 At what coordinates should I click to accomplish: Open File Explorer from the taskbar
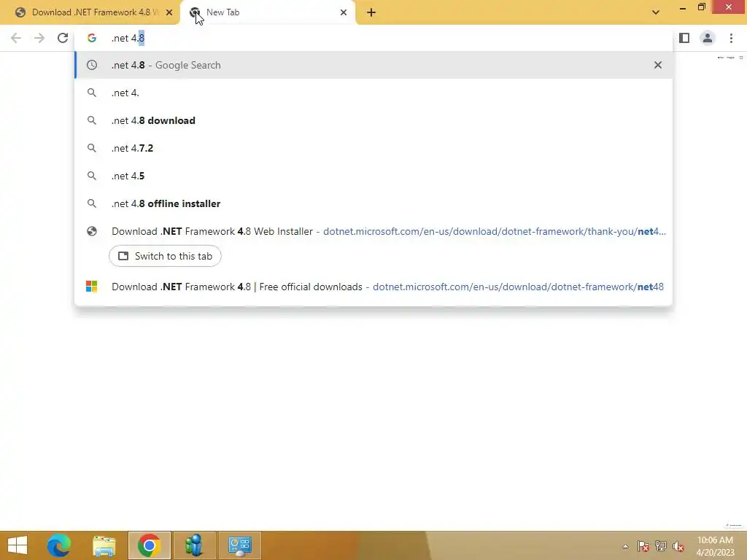point(104,545)
